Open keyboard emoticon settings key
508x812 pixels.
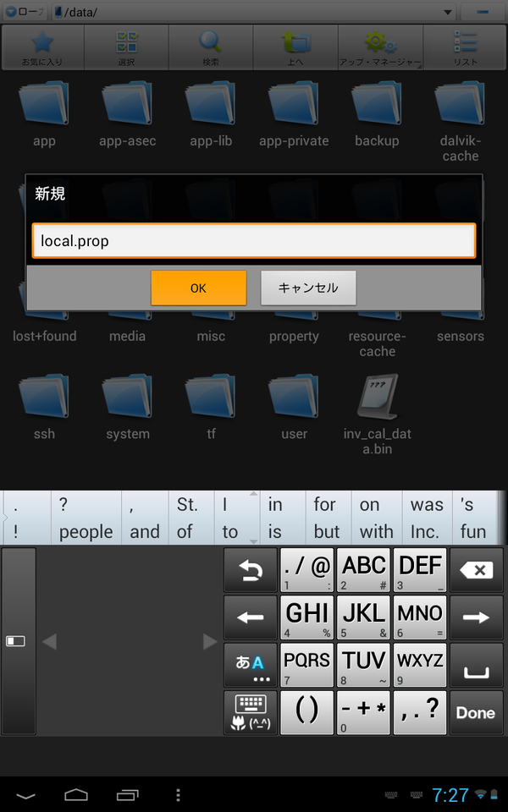click(x=251, y=712)
